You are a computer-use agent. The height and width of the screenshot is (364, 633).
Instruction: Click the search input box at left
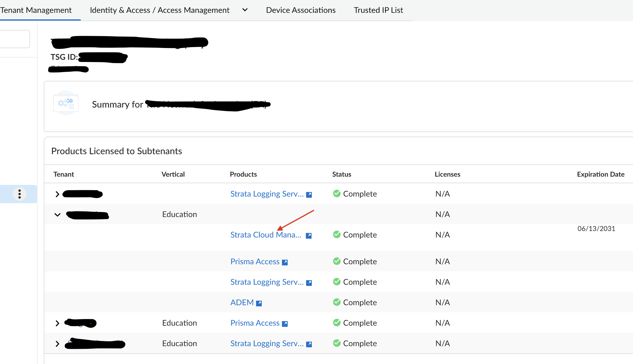point(15,39)
